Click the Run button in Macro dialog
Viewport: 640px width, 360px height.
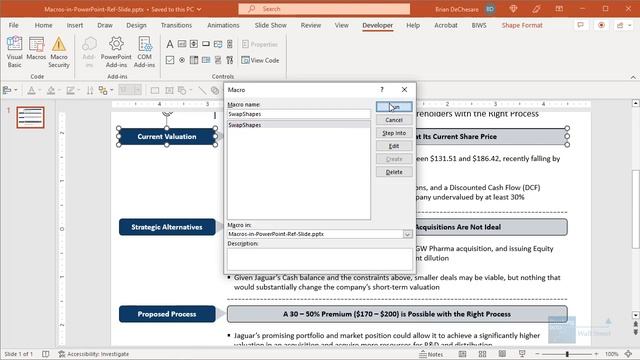[x=394, y=107]
